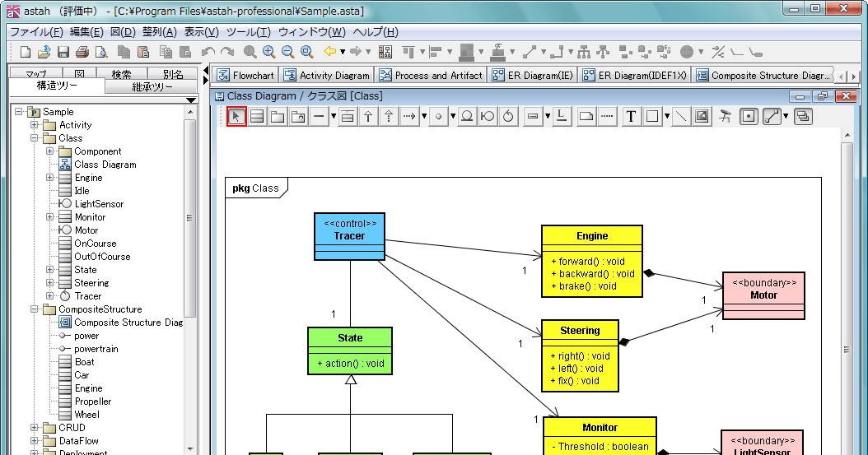Expand the Activity folder in tree
Screen dimensions: 868x455
pyautogui.click(x=35, y=125)
